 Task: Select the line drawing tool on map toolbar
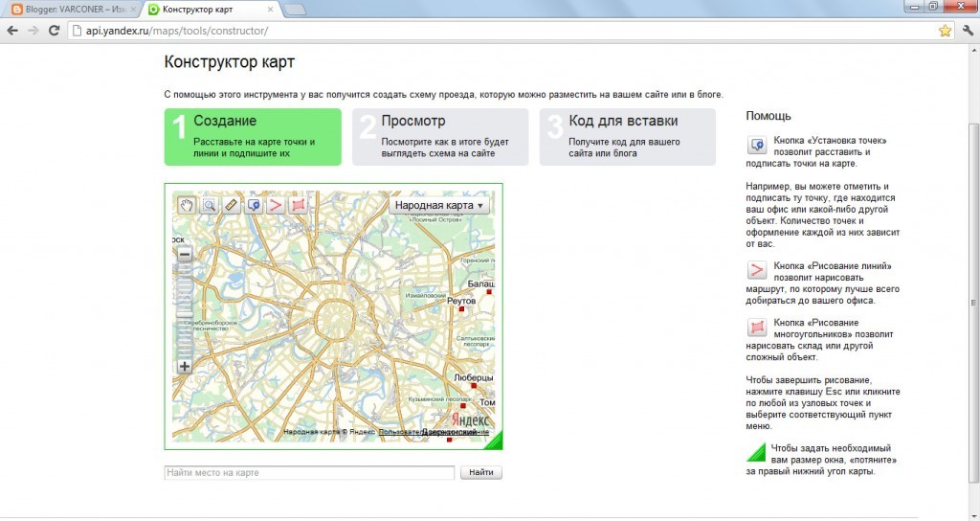tap(276, 205)
